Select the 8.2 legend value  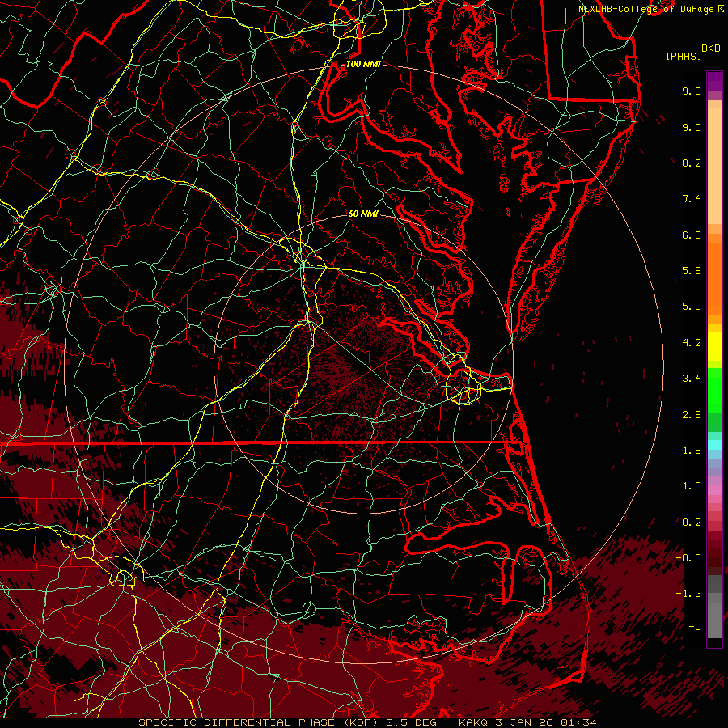[692, 163]
